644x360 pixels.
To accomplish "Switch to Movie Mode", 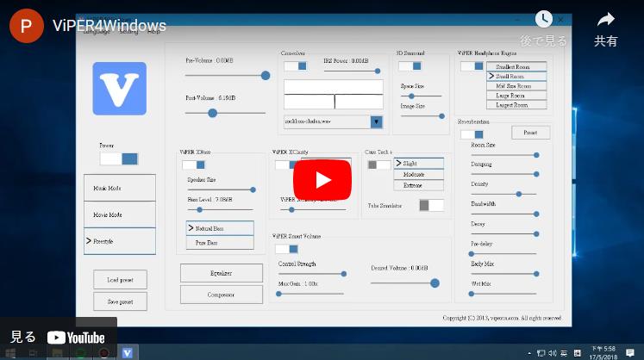I will [x=120, y=214].
